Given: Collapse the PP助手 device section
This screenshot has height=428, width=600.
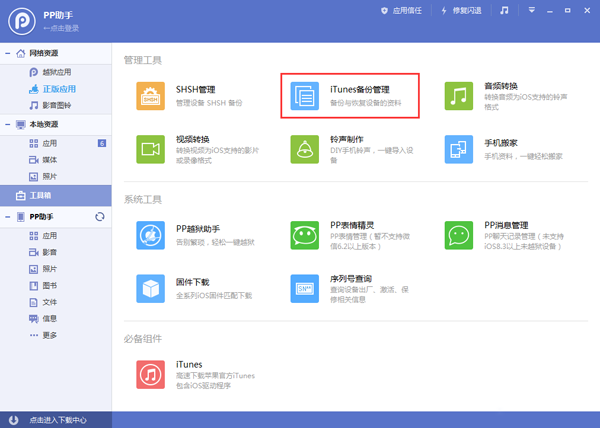Looking at the screenshot, I should point(8,216).
